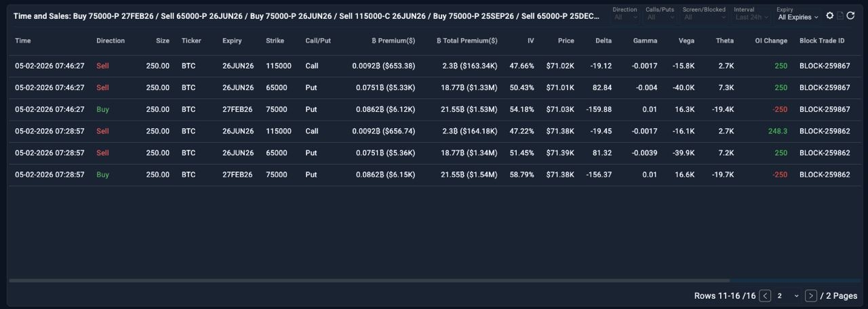Click BLOCK-259867 in the first row
The width and height of the screenshot is (868, 309).
(x=824, y=66)
